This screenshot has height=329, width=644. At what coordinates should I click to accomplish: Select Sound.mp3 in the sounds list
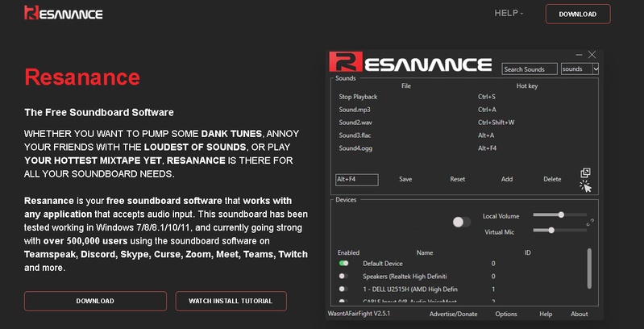[x=464, y=110]
